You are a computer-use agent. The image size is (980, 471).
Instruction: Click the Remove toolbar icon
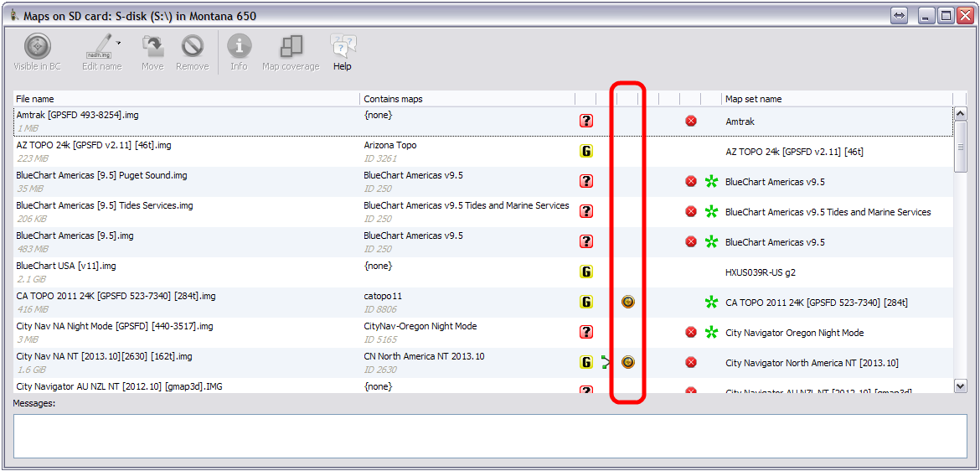(193, 47)
